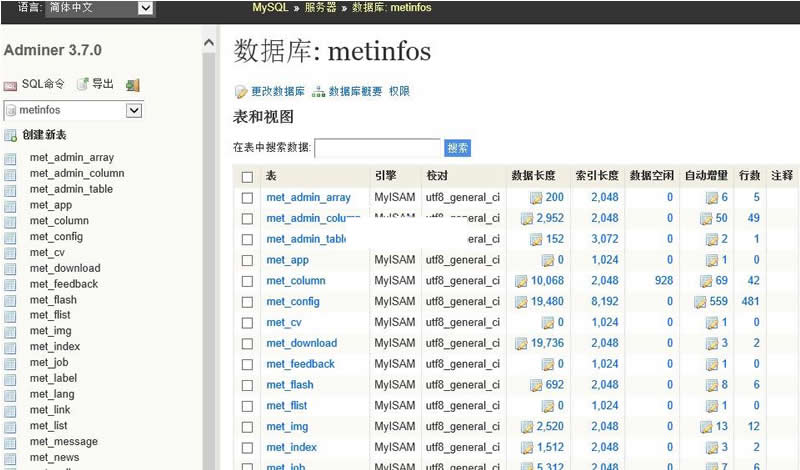The image size is (800, 470).
Task: Click the search data input field
Action: (x=377, y=148)
